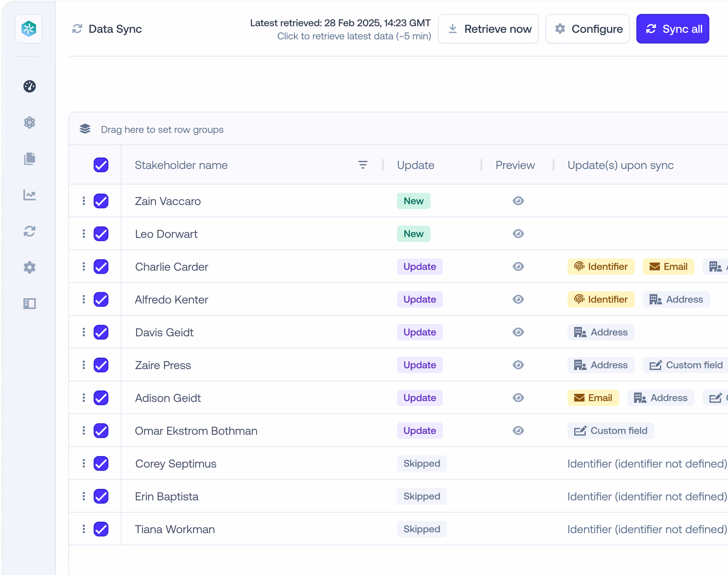Image resolution: width=728 pixels, height=575 pixels.
Task: Click the Update column header
Action: coord(415,165)
